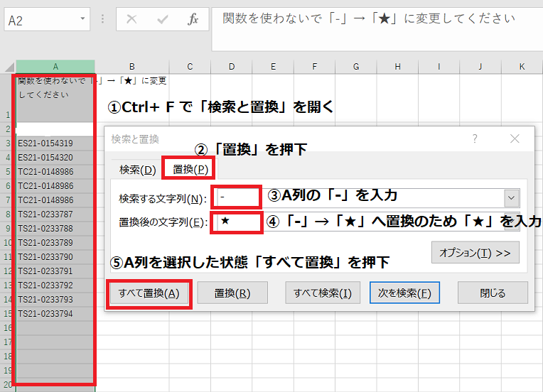Open the insert function fx icon
The image size is (543, 392).
193,19
